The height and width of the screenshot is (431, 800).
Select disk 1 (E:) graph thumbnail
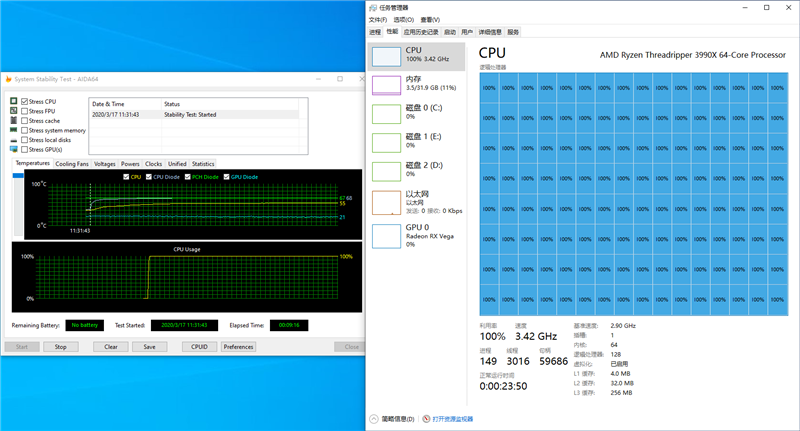point(386,143)
